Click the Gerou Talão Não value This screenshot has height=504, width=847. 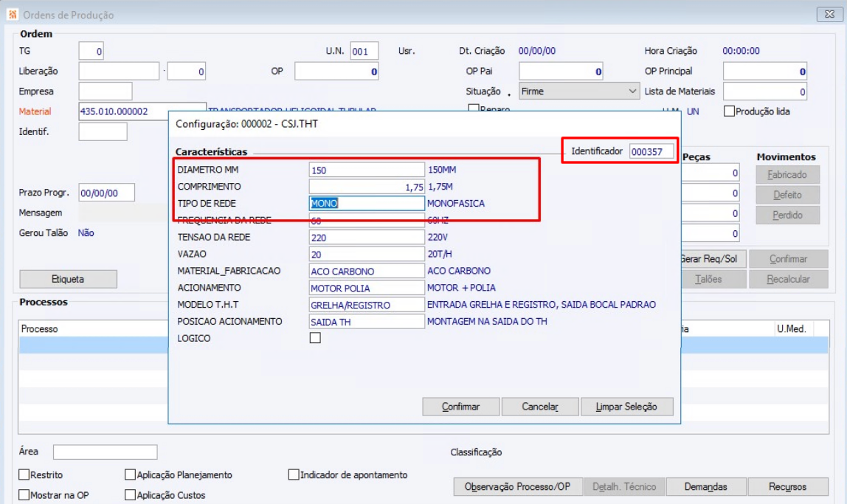coord(86,233)
